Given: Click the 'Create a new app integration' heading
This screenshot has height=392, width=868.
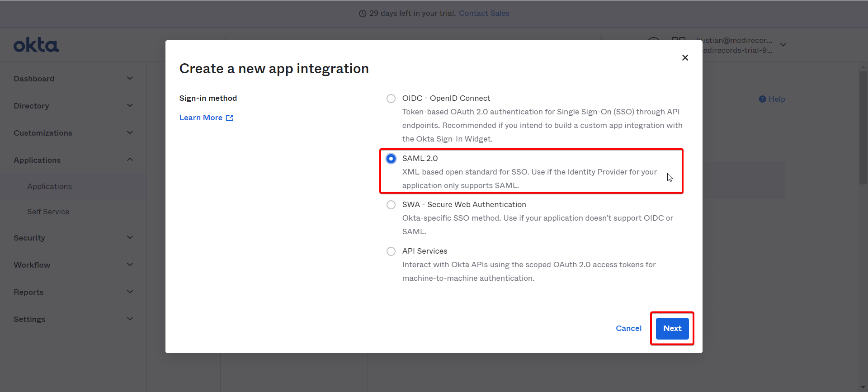Looking at the screenshot, I should pos(274,69).
